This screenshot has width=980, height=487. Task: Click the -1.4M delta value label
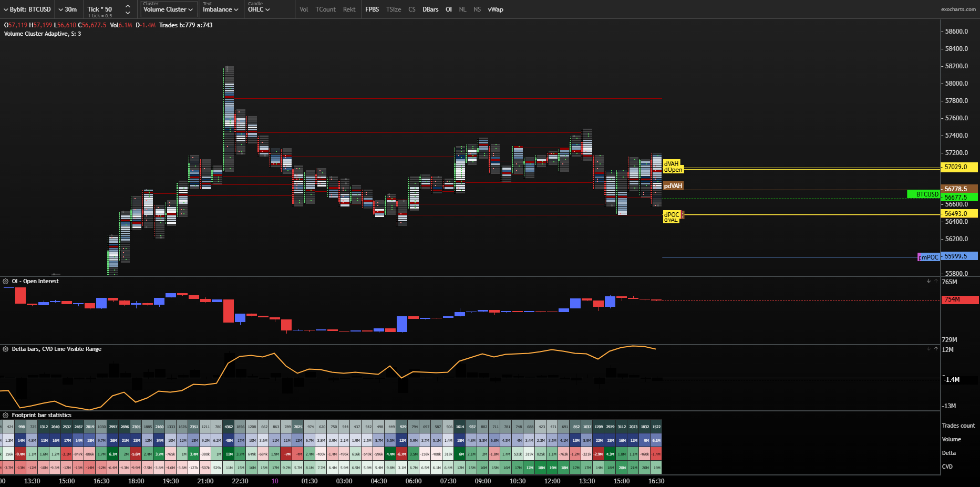coord(953,379)
